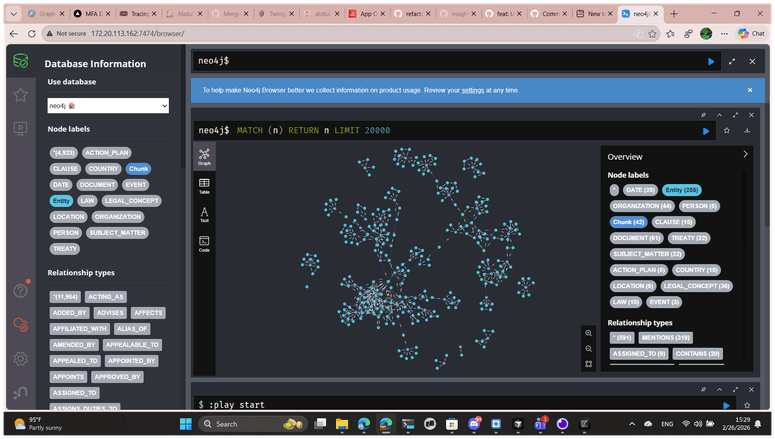Screen dimensions: 775x439
Task: Switch to the Text result view
Action: (x=204, y=215)
